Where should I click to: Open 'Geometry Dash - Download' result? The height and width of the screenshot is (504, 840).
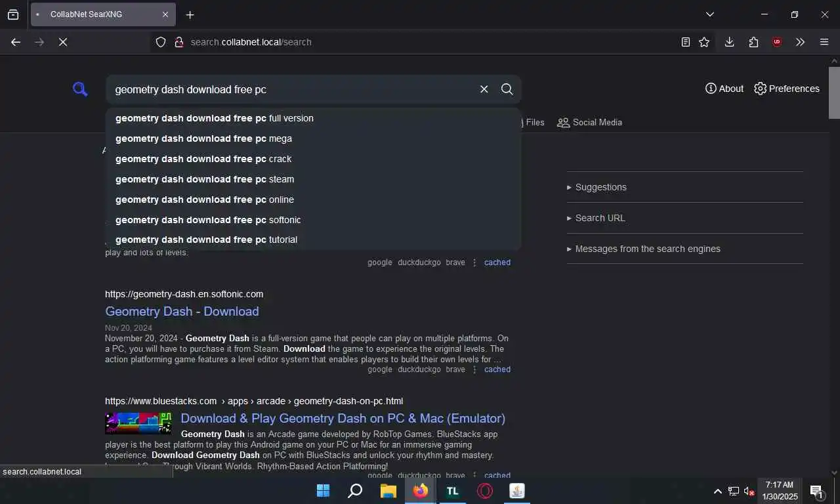point(182,311)
